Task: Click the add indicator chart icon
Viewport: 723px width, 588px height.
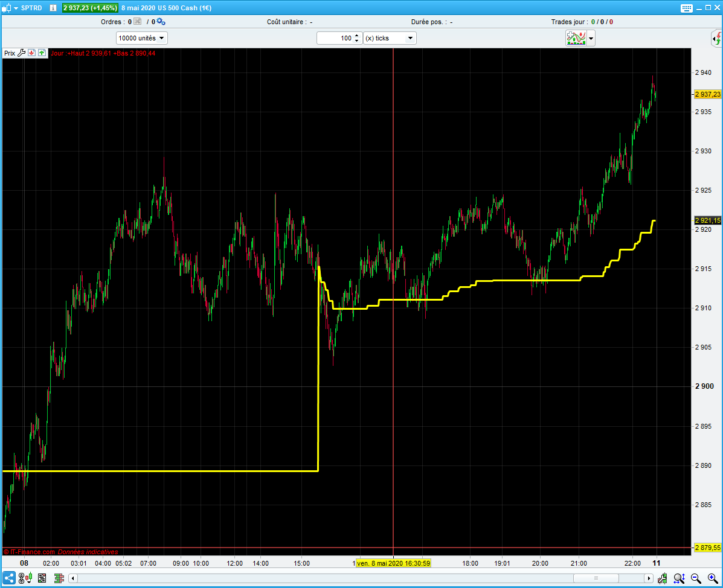Action: (576, 38)
